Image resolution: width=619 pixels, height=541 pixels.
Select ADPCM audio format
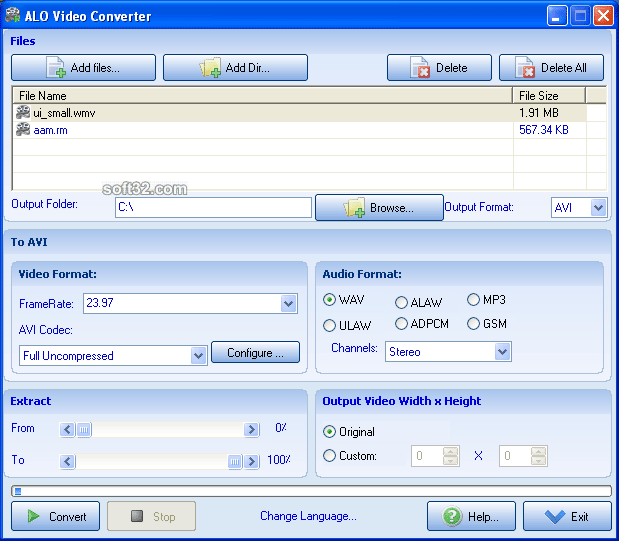401,324
